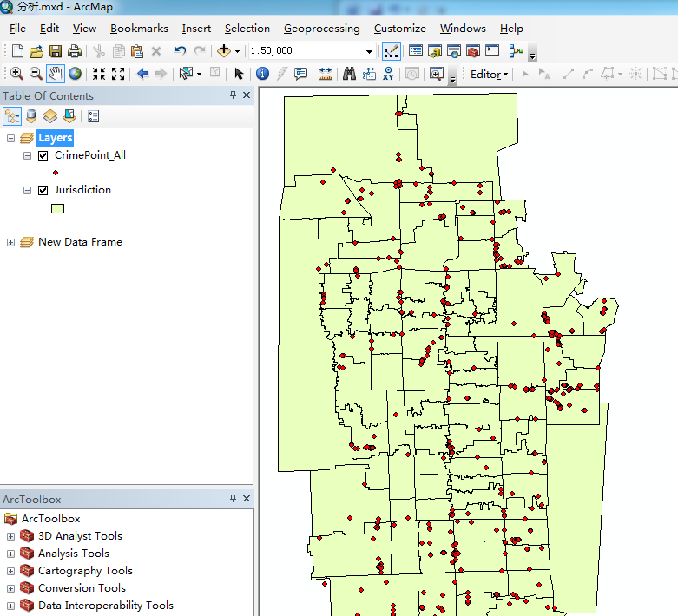This screenshot has height=616, width=678.
Task: Open the Bookmarks menu
Action: tap(139, 29)
